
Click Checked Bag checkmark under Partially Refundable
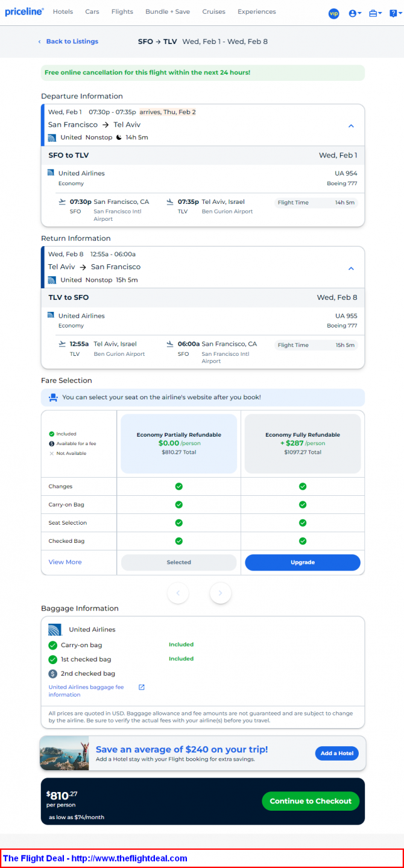click(x=178, y=541)
